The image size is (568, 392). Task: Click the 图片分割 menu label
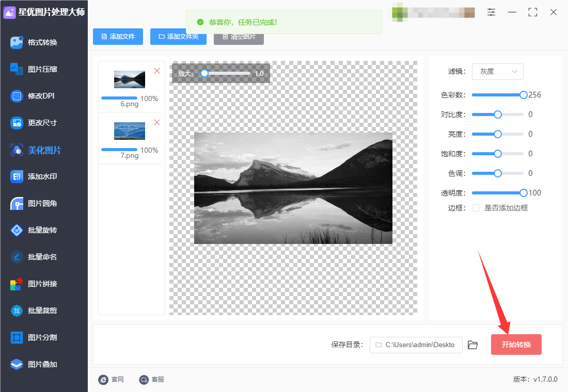42,337
